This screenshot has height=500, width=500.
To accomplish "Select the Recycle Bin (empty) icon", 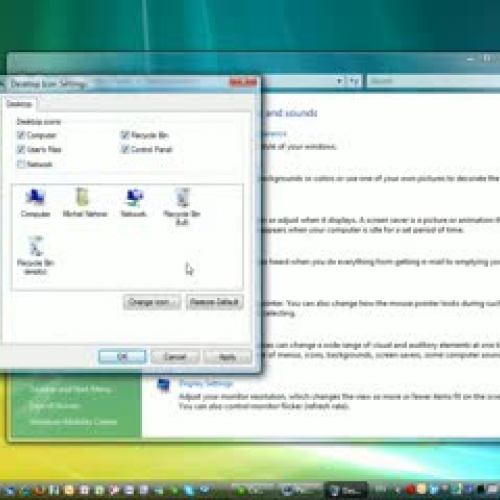I will pyautogui.click(x=35, y=255).
